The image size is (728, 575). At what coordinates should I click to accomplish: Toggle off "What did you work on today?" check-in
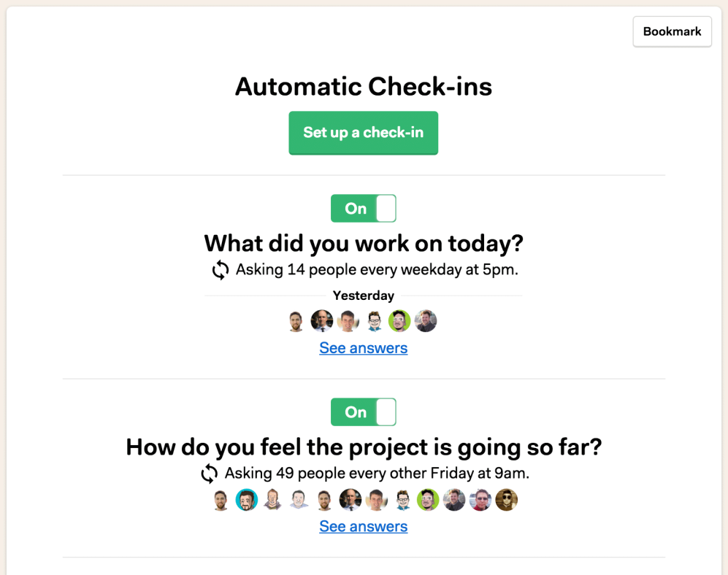(x=363, y=209)
